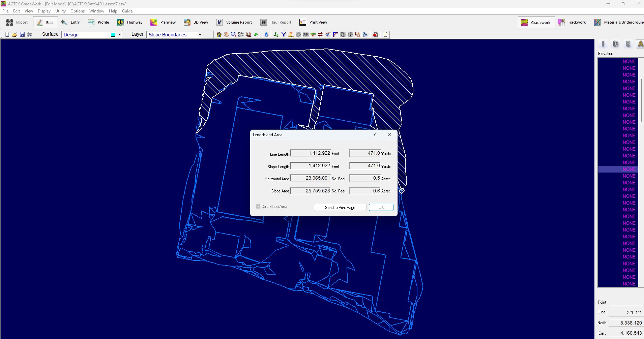The width and height of the screenshot is (644, 339).
Task: Expand the Layer Slope Boundaries dropdown
Action: pyautogui.click(x=200, y=35)
